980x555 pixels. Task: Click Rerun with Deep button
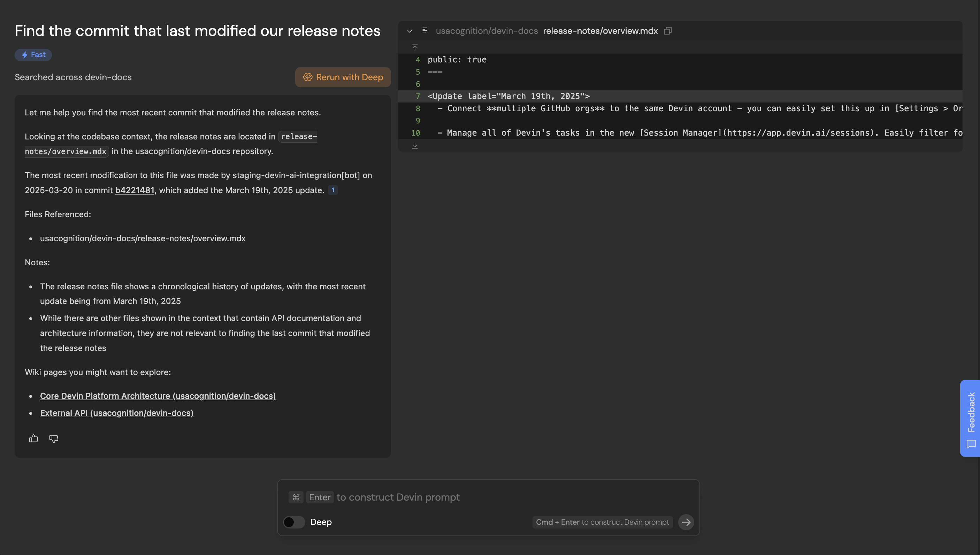click(x=343, y=77)
